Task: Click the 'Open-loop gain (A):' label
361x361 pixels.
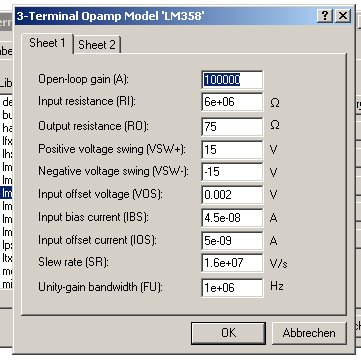Action: (83, 79)
